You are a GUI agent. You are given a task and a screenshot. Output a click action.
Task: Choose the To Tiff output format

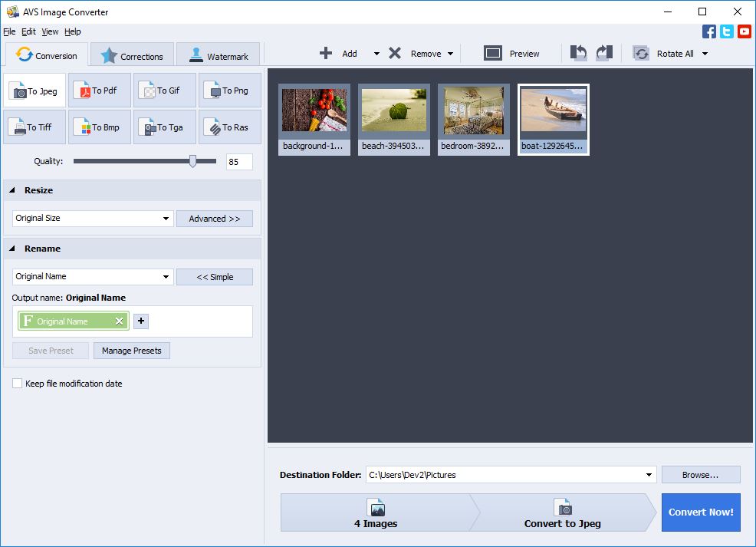[x=35, y=127]
